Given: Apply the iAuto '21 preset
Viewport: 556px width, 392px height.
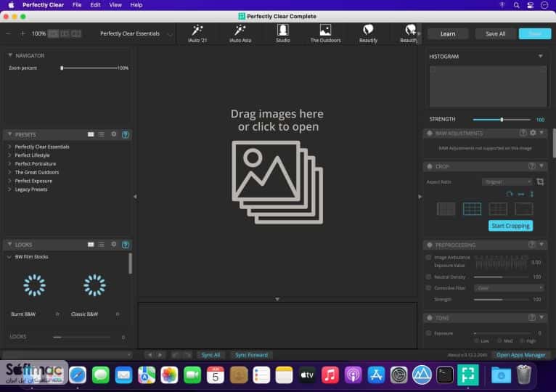Looking at the screenshot, I should click(197, 33).
